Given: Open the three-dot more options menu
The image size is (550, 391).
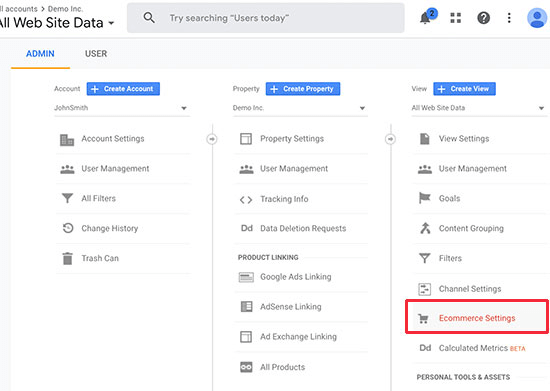Looking at the screenshot, I should pyautogui.click(x=509, y=18).
